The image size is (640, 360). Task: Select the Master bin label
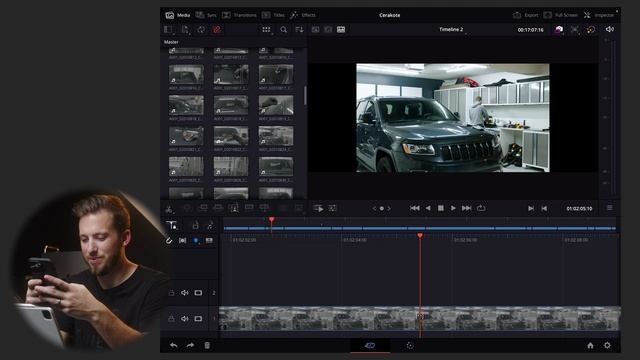(171, 42)
